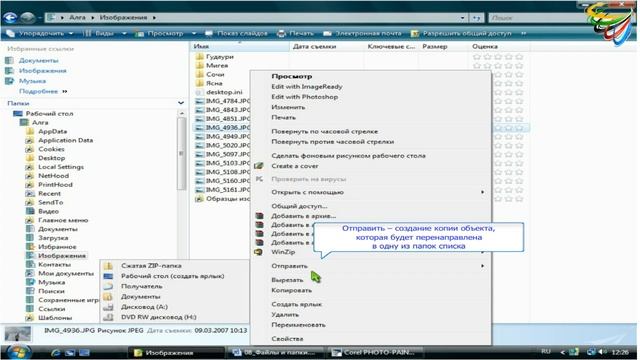Image resolution: width=640 pixels, height=360 pixels.
Task: Select Recent folder in tree
Action: (x=49, y=193)
